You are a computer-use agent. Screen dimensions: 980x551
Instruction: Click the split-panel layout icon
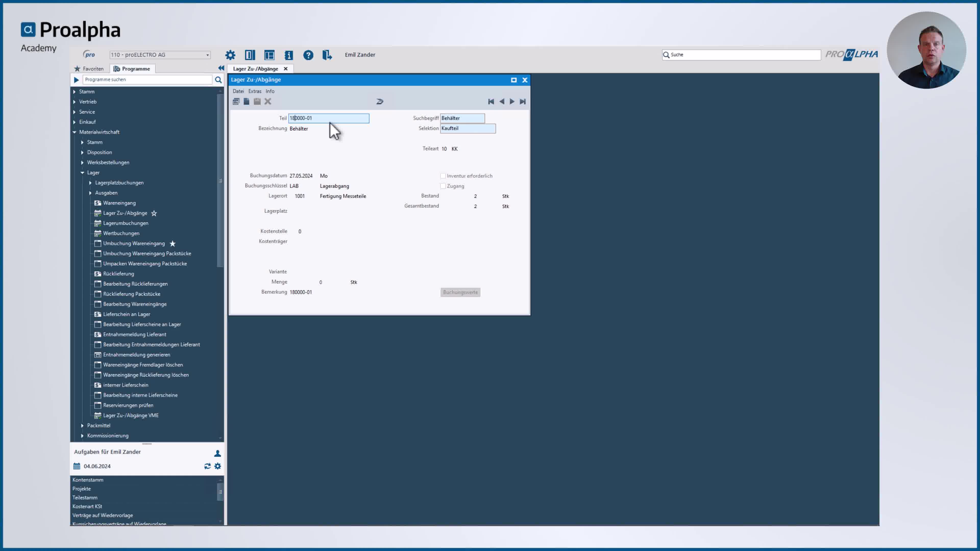point(250,55)
